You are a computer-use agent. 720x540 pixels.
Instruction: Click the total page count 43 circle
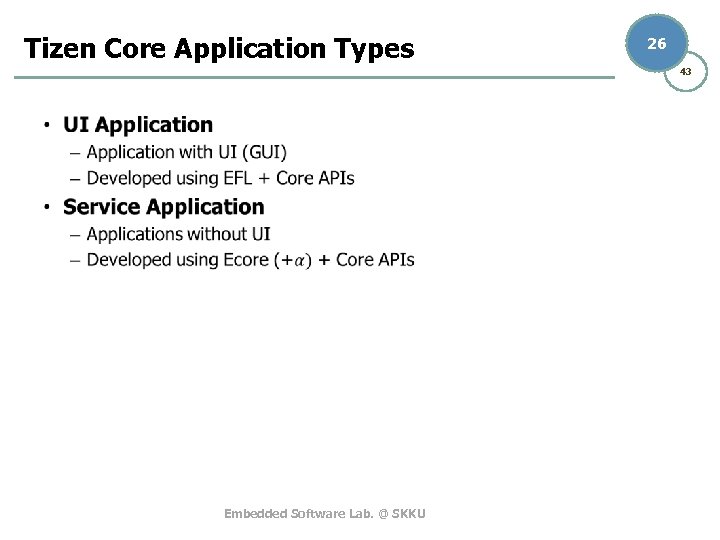click(x=688, y=73)
